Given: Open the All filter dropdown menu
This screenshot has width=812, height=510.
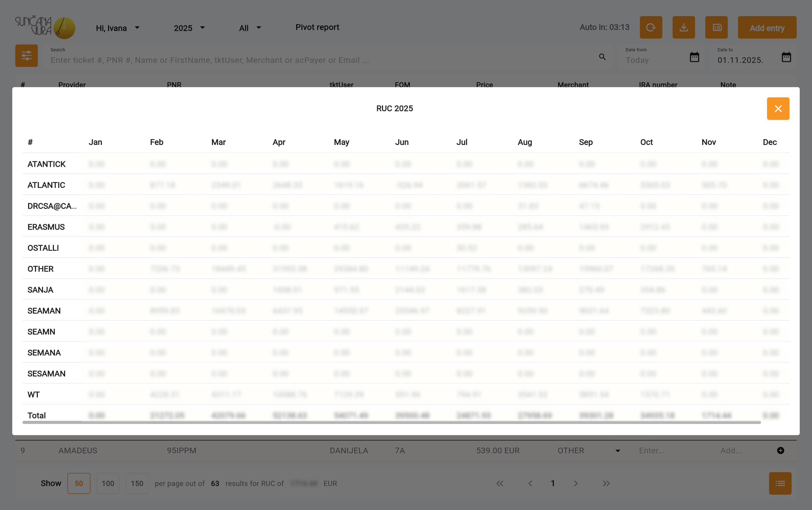Looking at the screenshot, I should click(250, 28).
